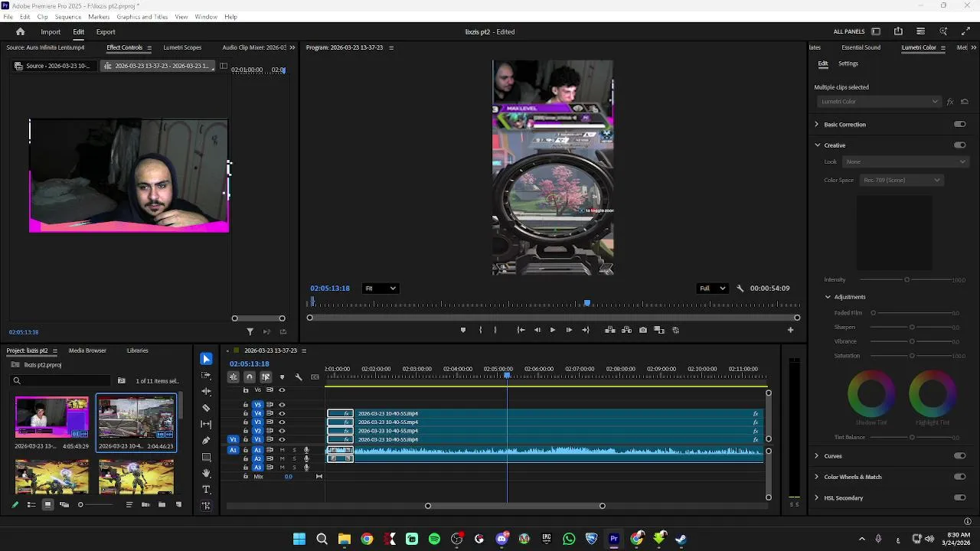Click the ALL PANELS workspace button
Image resolution: width=980 pixels, height=551 pixels.
tap(849, 31)
